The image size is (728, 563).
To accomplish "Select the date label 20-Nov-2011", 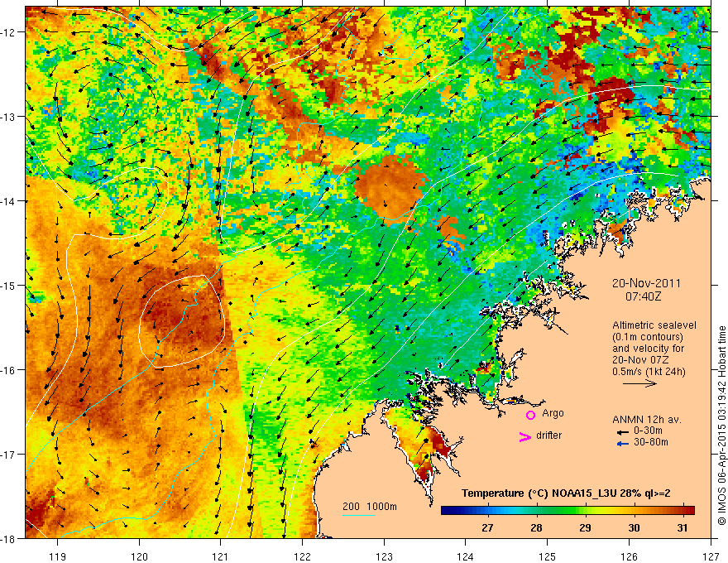I will (646, 283).
